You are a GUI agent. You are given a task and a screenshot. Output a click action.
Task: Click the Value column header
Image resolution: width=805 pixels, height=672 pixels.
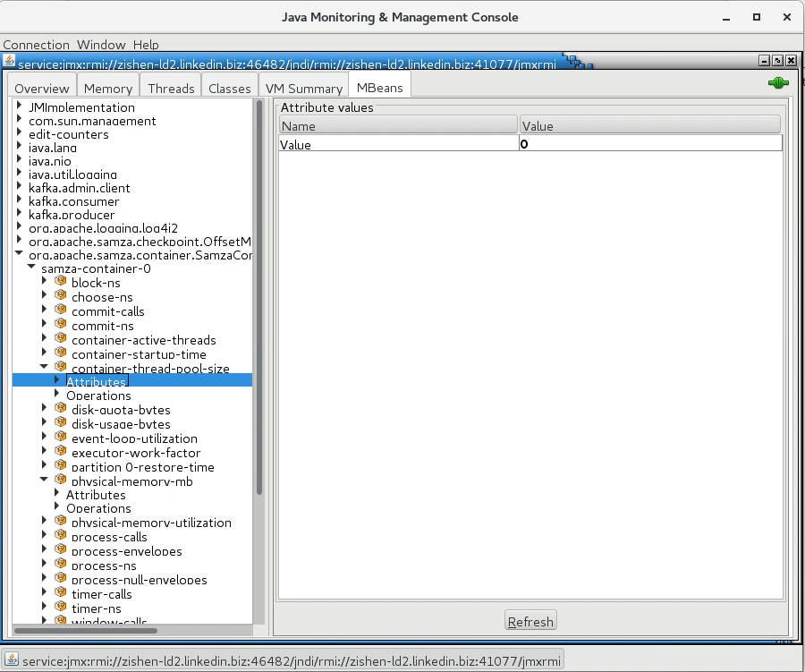click(x=650, y=125)
